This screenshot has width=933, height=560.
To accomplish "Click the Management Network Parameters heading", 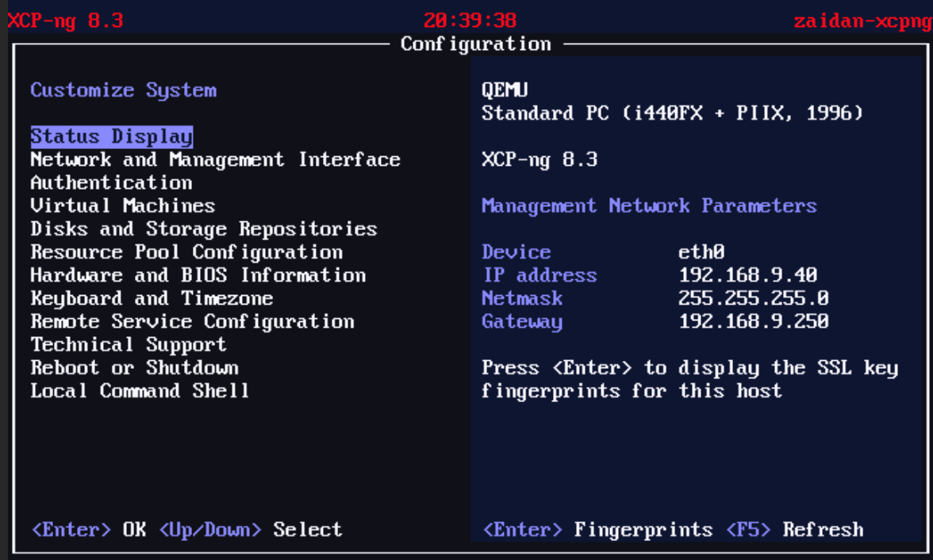I will click(649, 206).
